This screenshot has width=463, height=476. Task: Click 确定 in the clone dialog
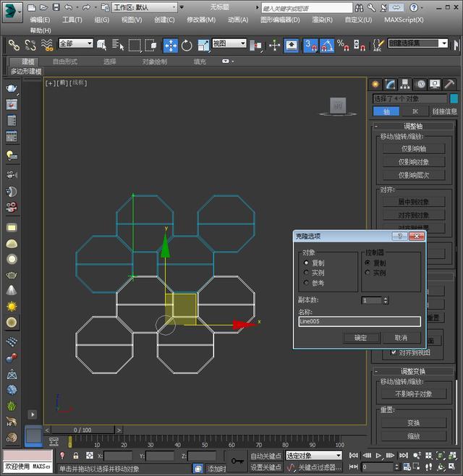[x=360, y=338]
